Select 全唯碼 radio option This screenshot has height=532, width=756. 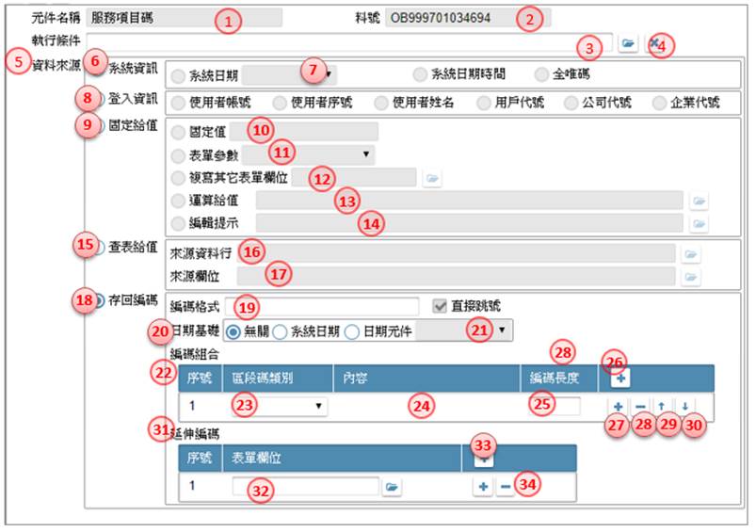point(542,74)
